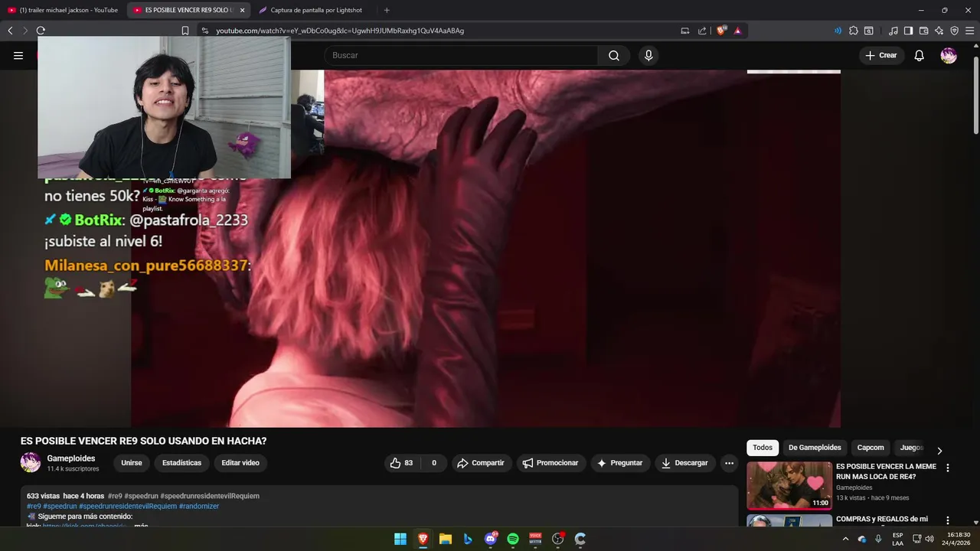980x551 pixels.
Task: Show hidden system tray icons
Action: pos(845,539)
